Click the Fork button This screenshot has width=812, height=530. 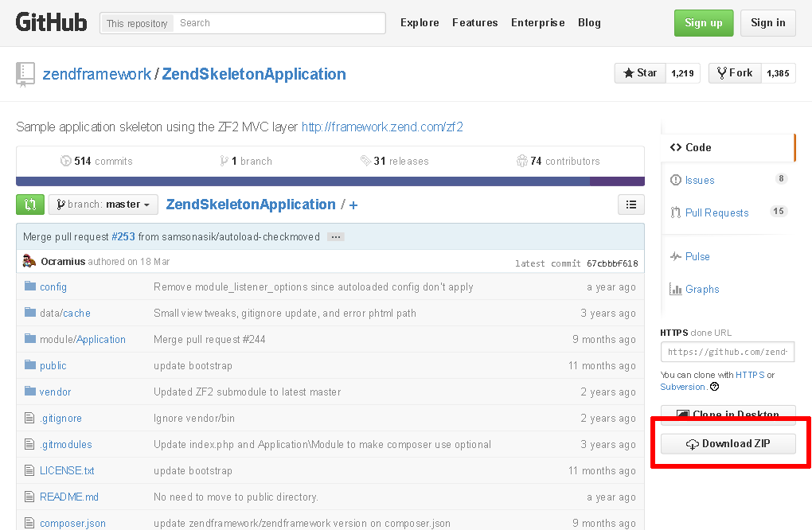[734, 72]
